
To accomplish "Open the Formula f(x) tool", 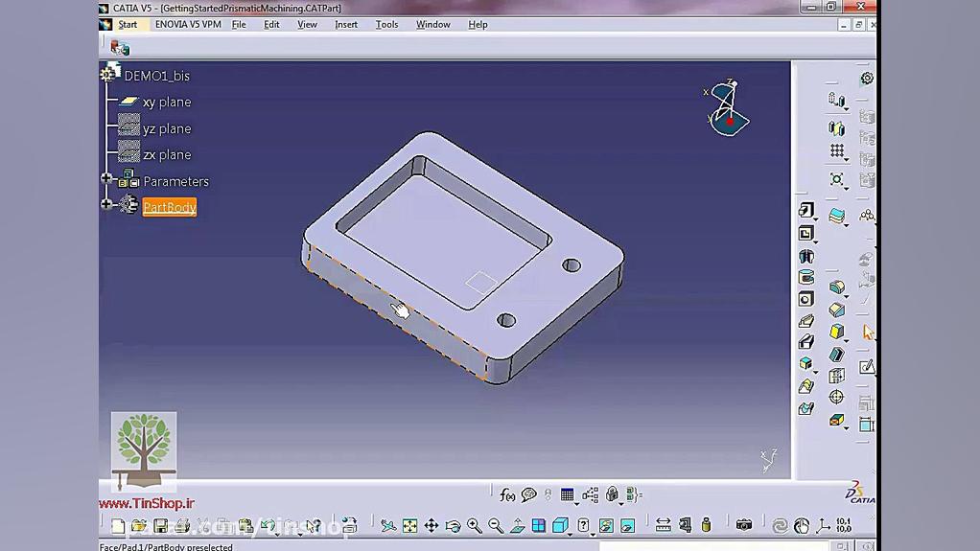I will tap(507, 494).
